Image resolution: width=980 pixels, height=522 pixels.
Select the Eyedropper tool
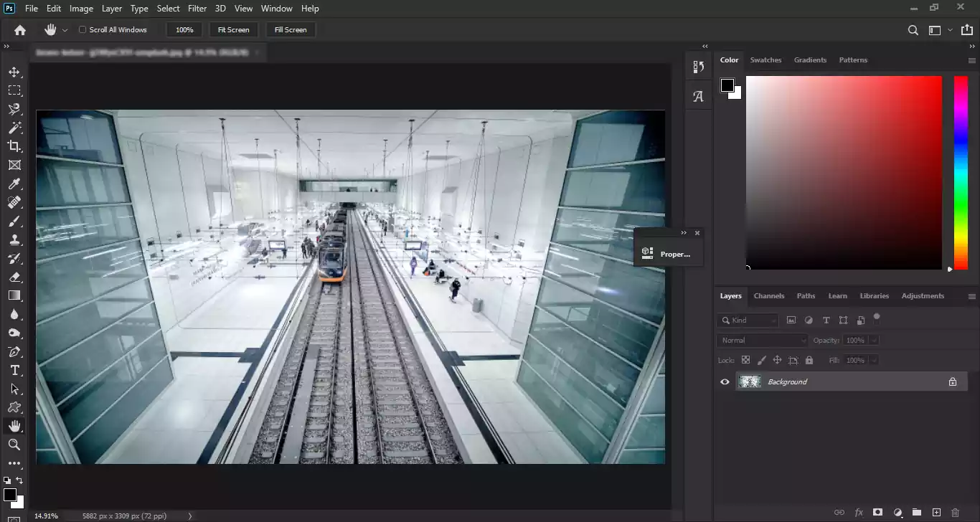click(x=14, y=184)
